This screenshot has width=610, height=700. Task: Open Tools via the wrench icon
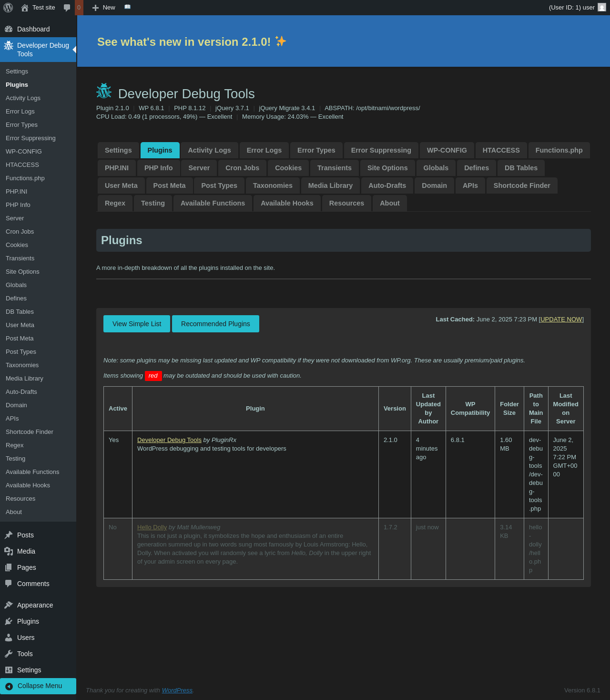click(x=9, y=654)
